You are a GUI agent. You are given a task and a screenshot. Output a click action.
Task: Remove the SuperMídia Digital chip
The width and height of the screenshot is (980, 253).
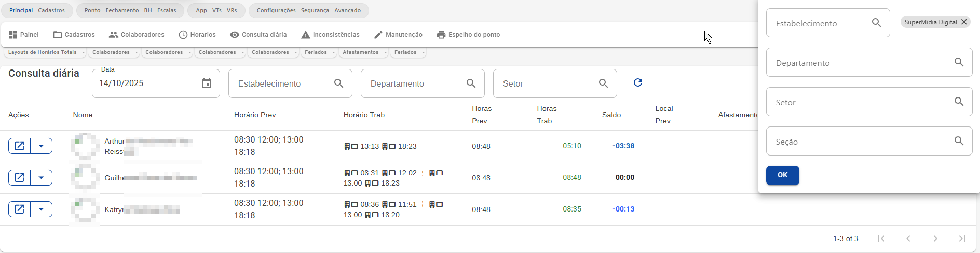(x=964, y=22)
